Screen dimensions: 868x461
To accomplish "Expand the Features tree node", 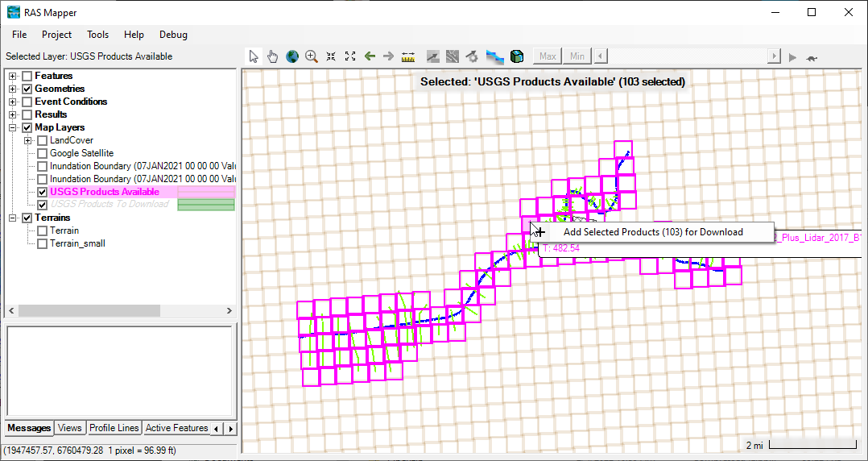I will [13, 76].
